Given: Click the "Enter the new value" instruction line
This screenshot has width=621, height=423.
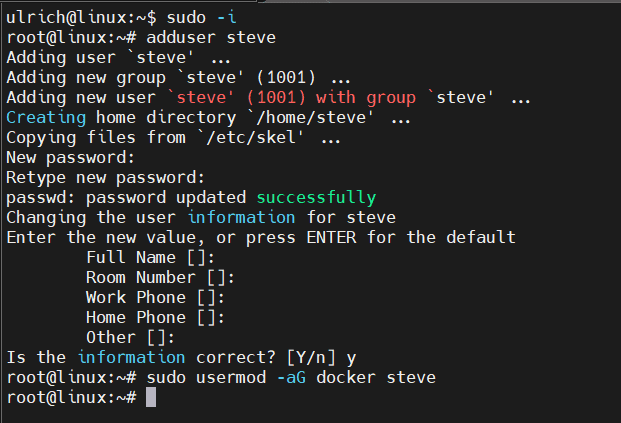Looking at the screenshot, I should point(260,237).
